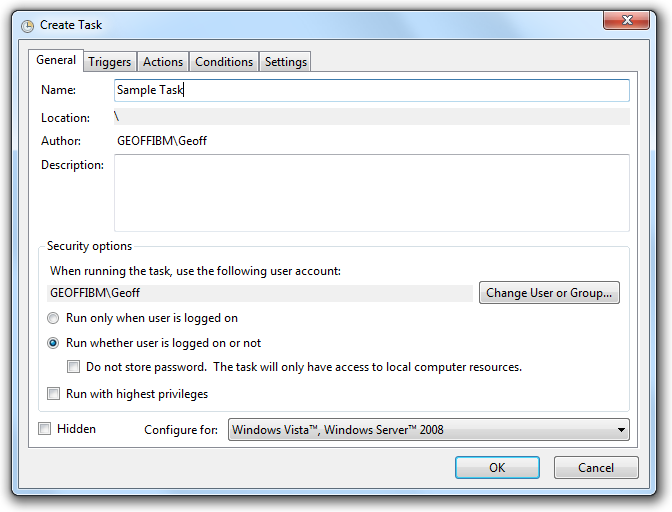Select the Settings tab

[285, 62]
